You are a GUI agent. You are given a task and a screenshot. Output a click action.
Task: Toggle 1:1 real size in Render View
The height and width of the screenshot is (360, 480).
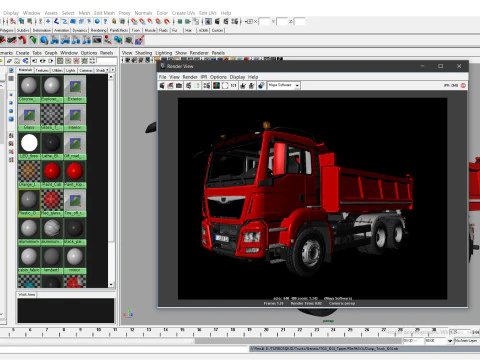[x=234, y=86]
